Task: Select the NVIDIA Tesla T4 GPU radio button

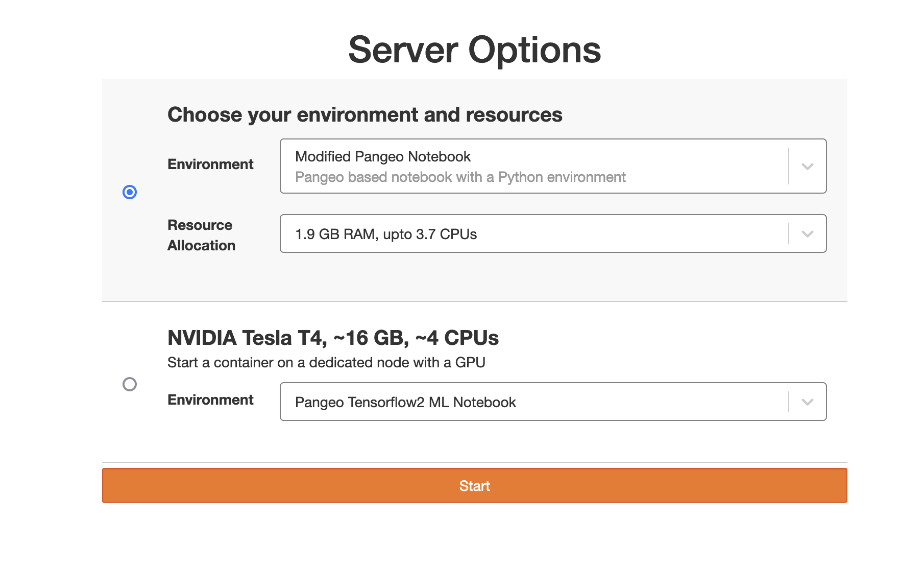Action: 130,384
